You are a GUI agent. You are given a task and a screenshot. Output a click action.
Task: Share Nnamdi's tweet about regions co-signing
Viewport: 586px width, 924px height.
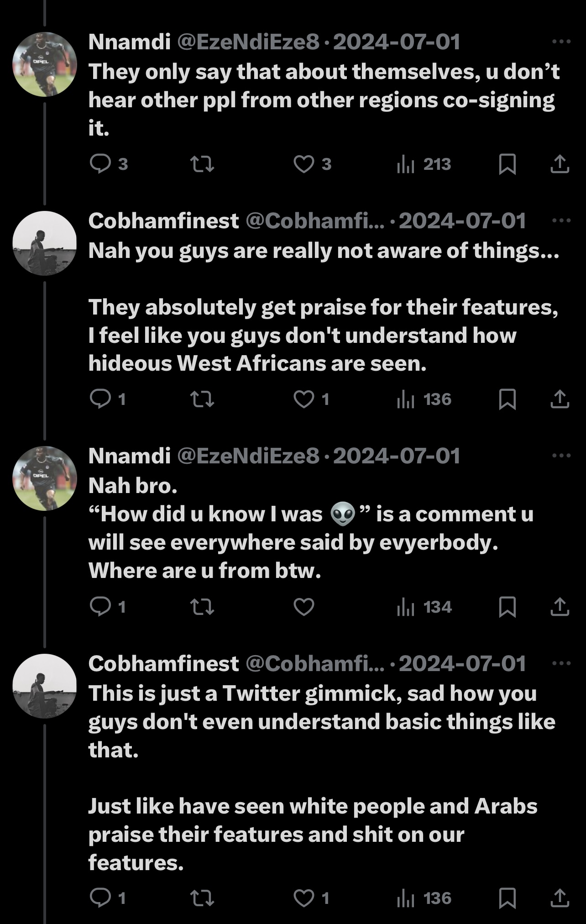(x=560, y=164)
